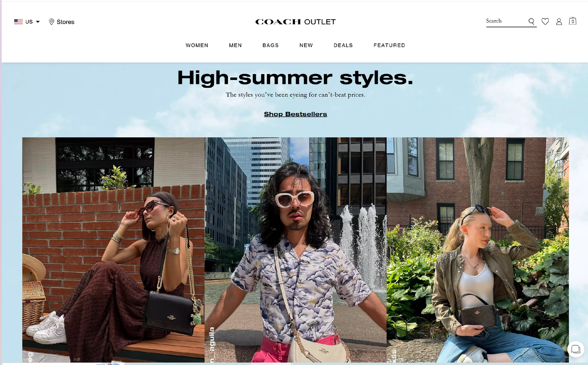Screen dimensions: 588x365
Task: Open the photo of man wearing white sunglasses
Action: pyautogui.click(x=295, y=250)
